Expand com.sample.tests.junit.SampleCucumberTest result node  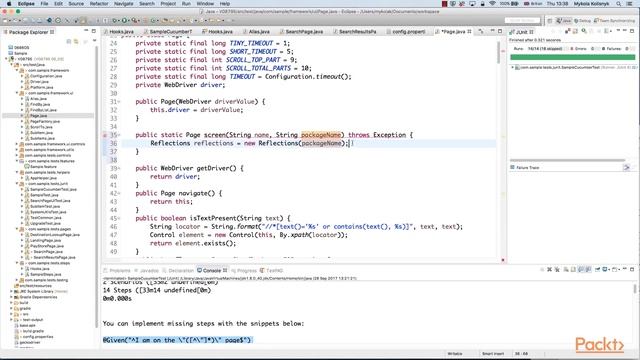512,67
